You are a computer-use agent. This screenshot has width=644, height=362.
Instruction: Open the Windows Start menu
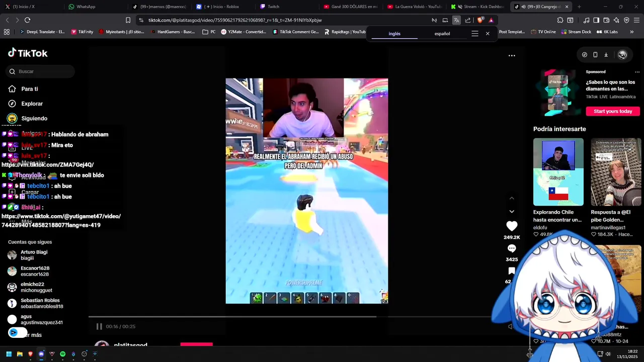(x=9, y=354)
